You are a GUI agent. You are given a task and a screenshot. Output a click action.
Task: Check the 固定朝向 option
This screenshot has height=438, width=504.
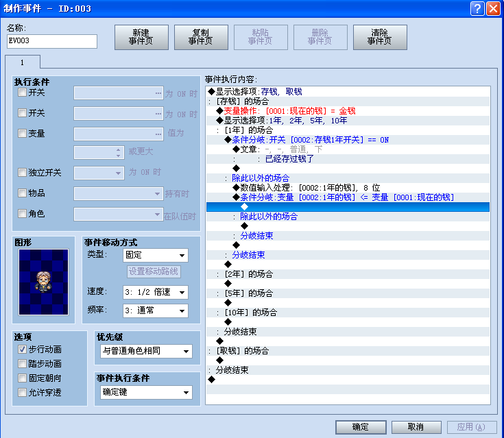click(22, 378)
